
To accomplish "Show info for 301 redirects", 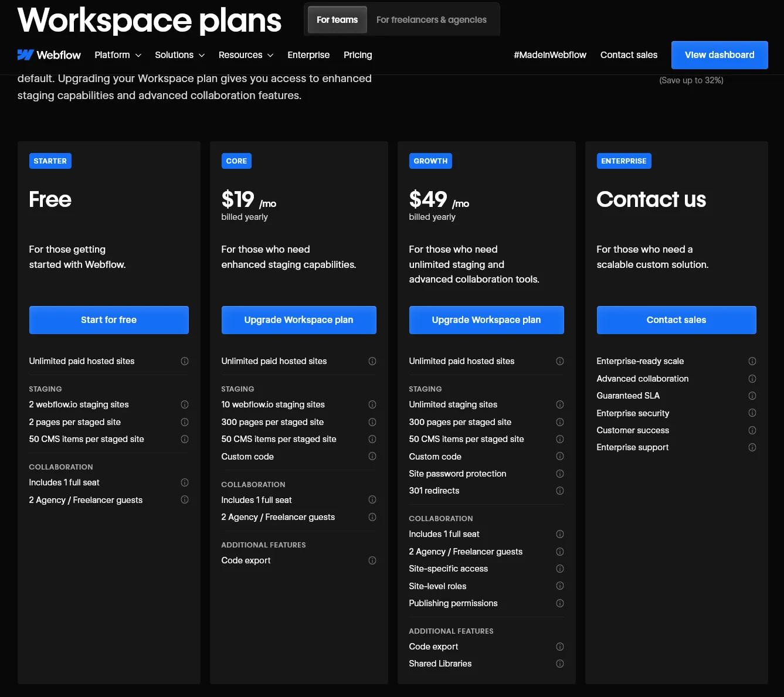I will click(x=560, y=491).
